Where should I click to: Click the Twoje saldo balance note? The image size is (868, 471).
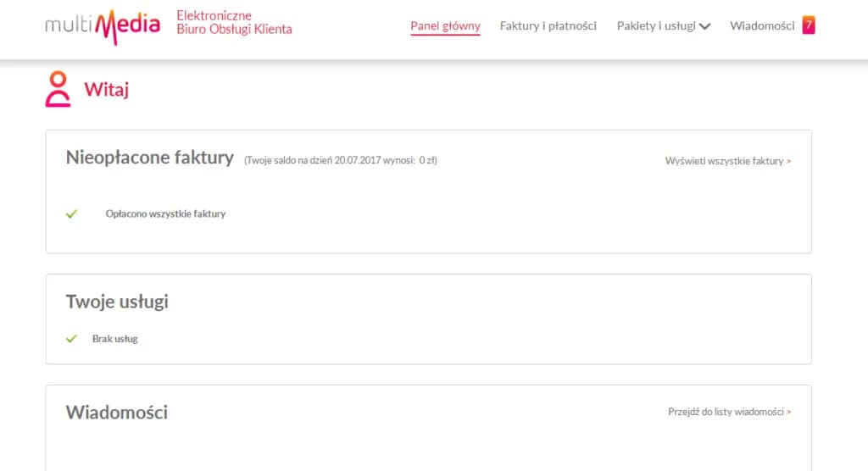coord(340,160)
